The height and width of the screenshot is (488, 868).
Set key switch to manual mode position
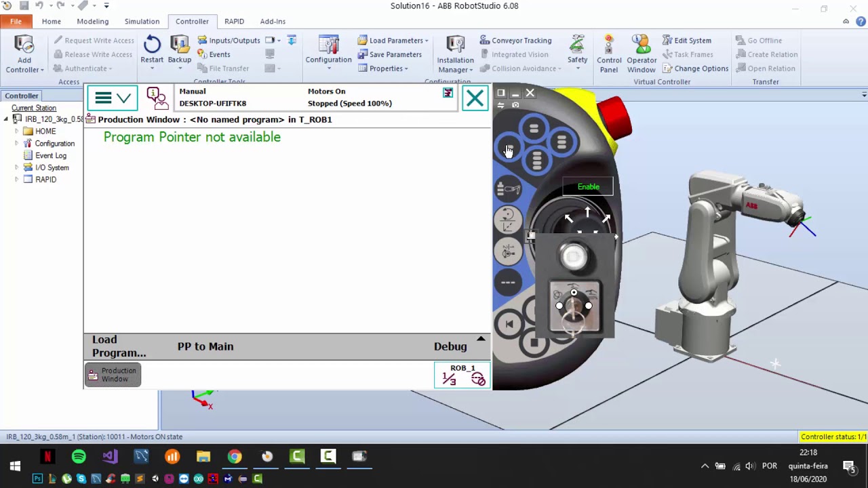click(x=589, y=306)
